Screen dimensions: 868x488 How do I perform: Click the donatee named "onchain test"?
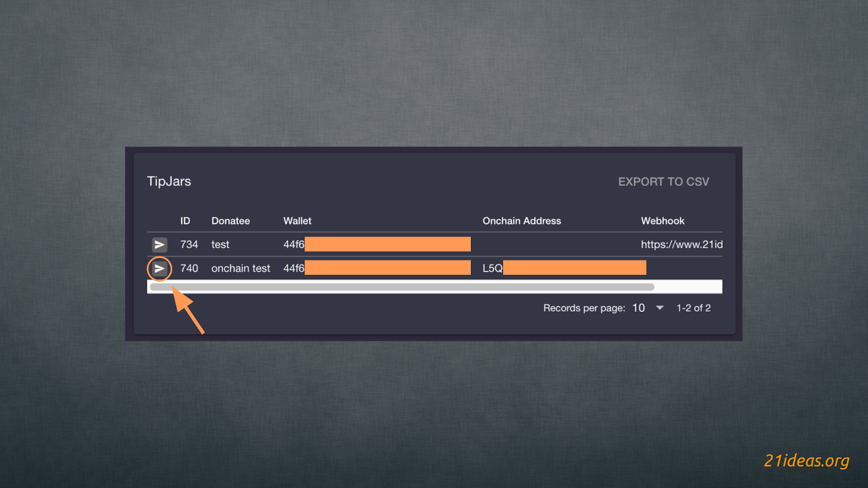pyautogui.click(x=240, y=268)
